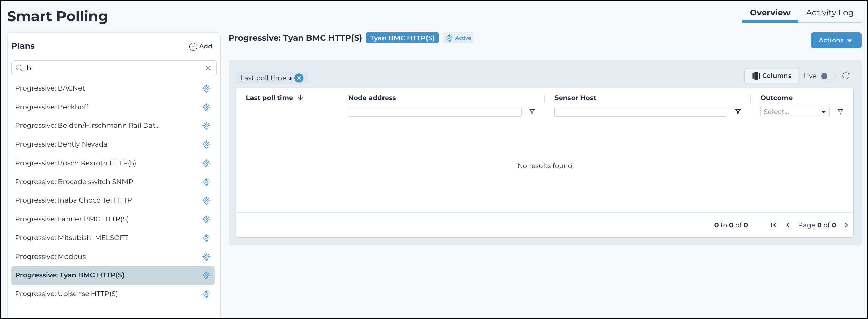The height and width of the screenshot is (319, 868).
Task: Click the status icon beside Belden/Hirschmann plan
Action: pyautogui.click(x=206, y=126)
